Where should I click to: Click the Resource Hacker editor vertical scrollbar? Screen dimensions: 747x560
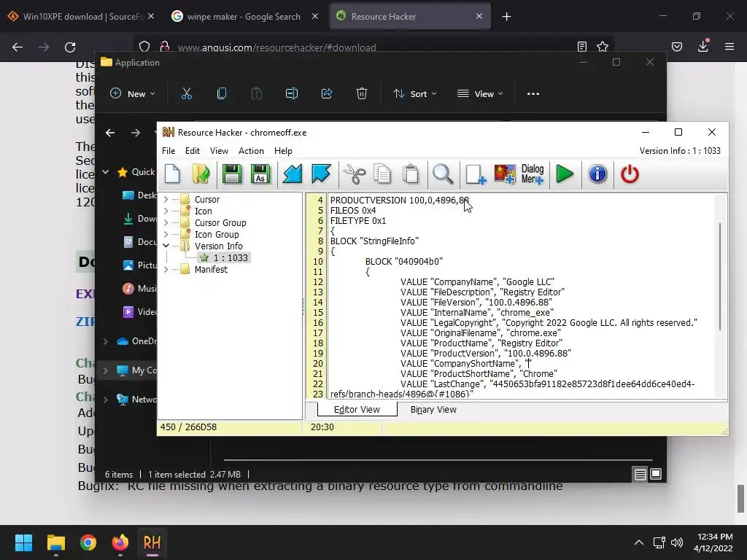720,276
